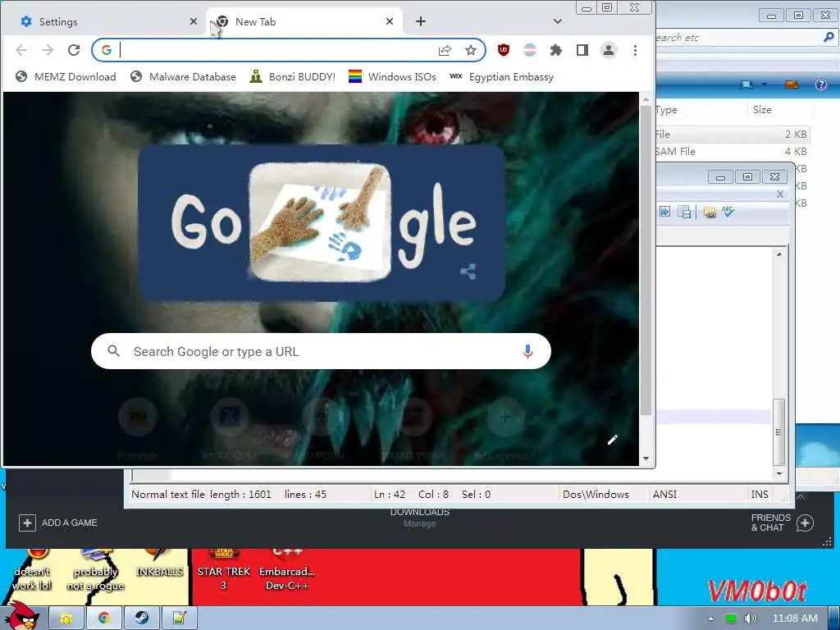840x630 pixels.
Task: Close the Notepad++ document with X
Action: tap(780, 194)
